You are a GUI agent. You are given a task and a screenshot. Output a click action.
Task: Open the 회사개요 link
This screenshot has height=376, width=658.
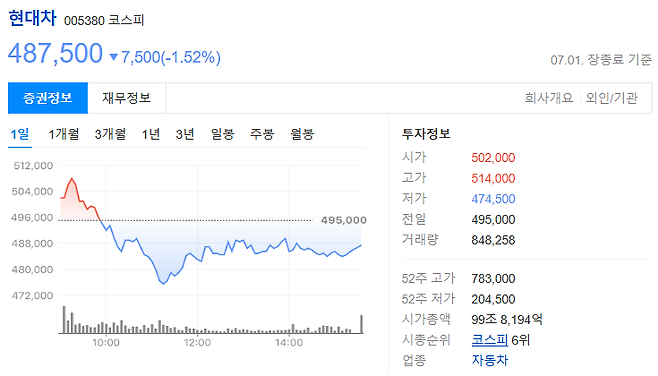548,98
